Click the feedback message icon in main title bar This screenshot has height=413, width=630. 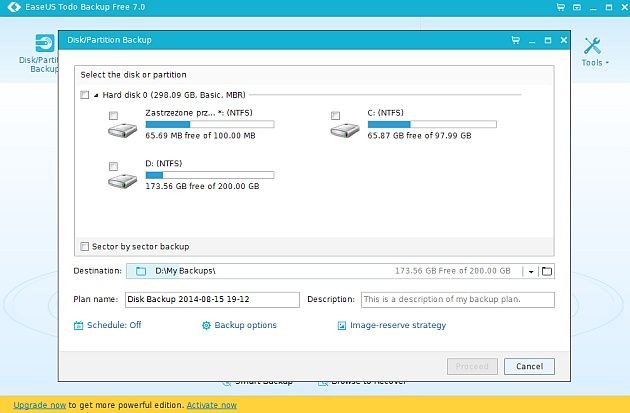point(577,7)
